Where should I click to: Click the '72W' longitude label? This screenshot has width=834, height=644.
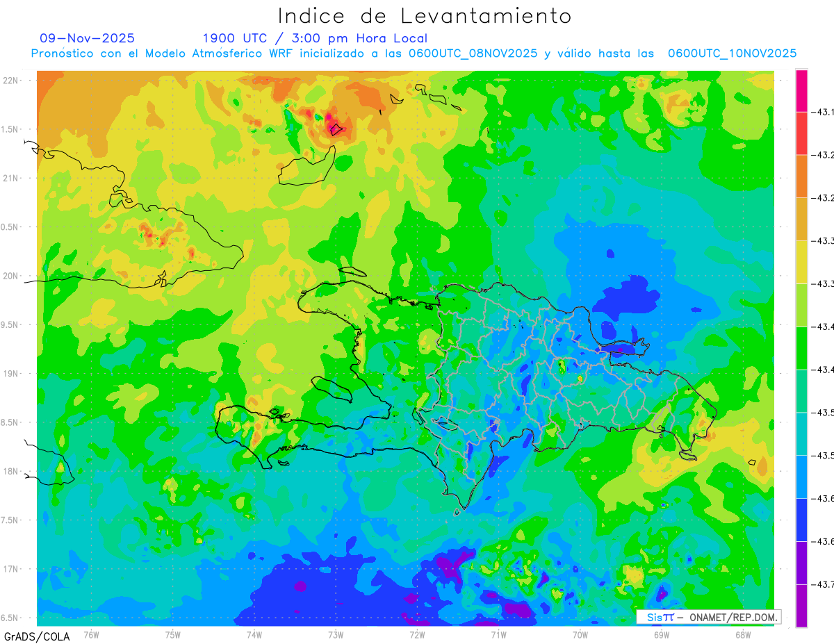pyautogui.click(x=417, y=634)
